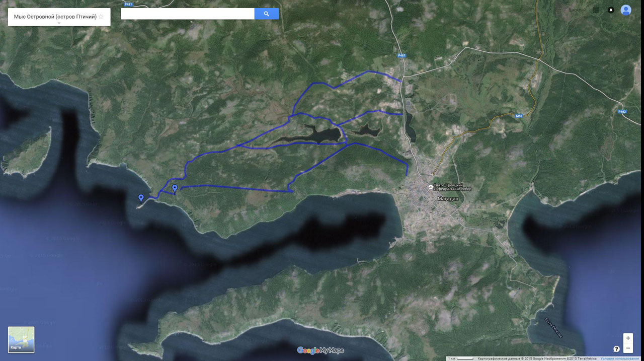Click the Магадан city label
Image resolution: width=644 pixels, height=361 pixels.
tap(448, 199)
